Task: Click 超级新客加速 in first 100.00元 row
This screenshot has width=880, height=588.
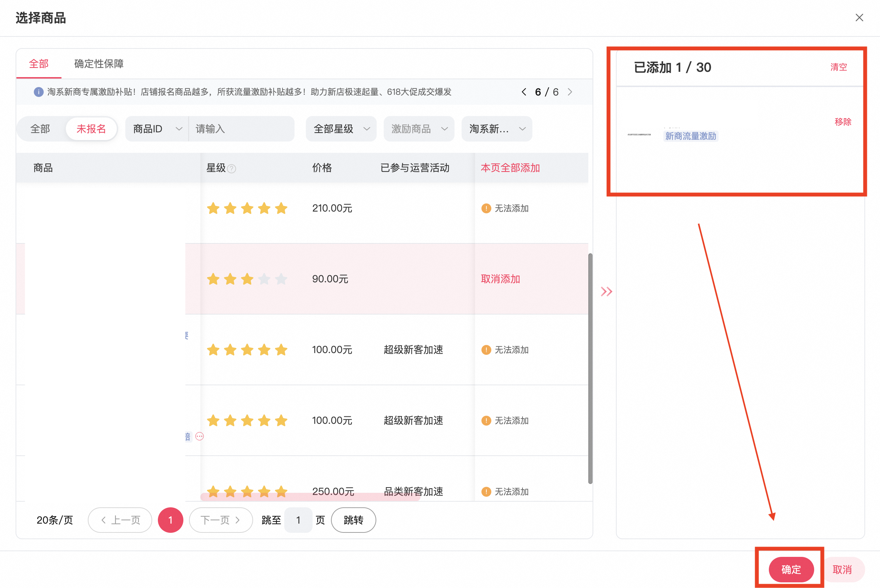Action: [x=413, y=350]
